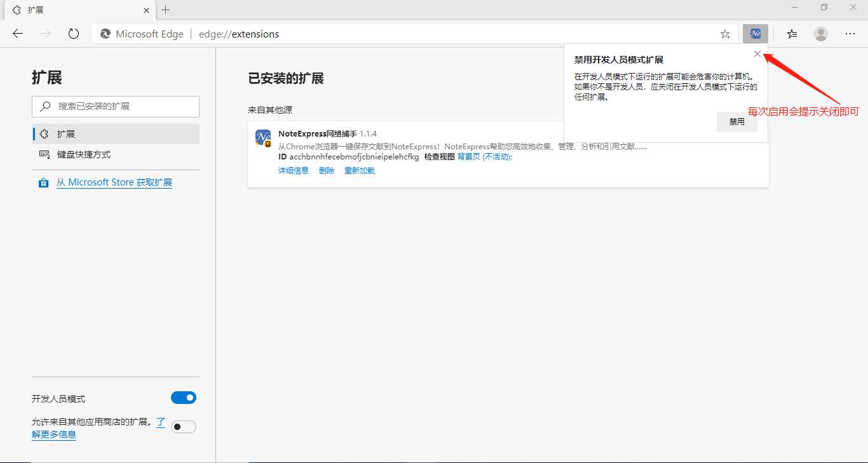Close the 扩展 browser tab
This screenshot has height=463, width=868.
click(147, 10)
